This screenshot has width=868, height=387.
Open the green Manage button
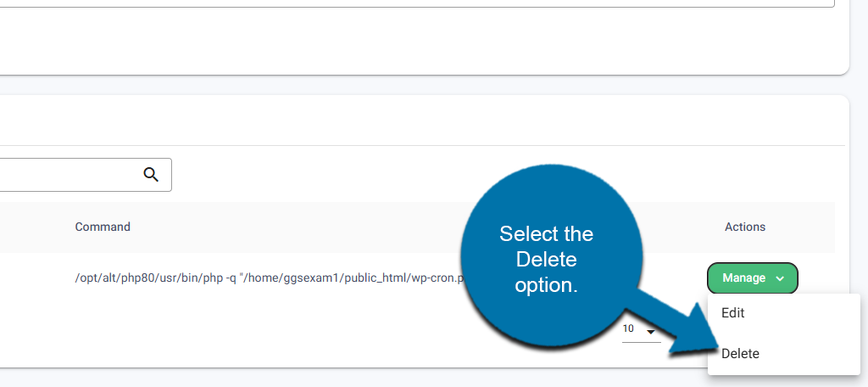743,278
